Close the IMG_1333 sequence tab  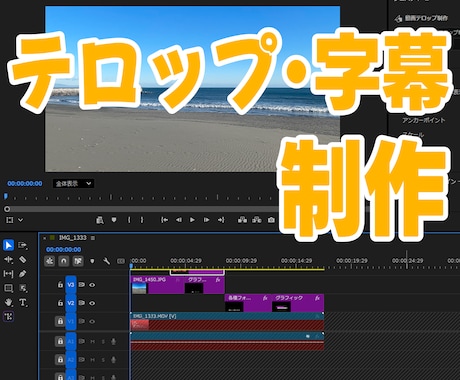click(x=44, y=238)
